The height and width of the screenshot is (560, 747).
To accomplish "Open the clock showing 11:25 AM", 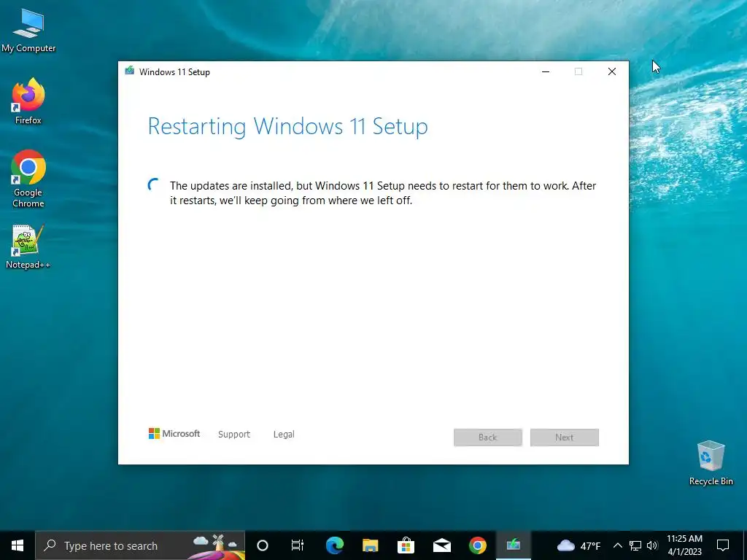I will click(684, 545).
